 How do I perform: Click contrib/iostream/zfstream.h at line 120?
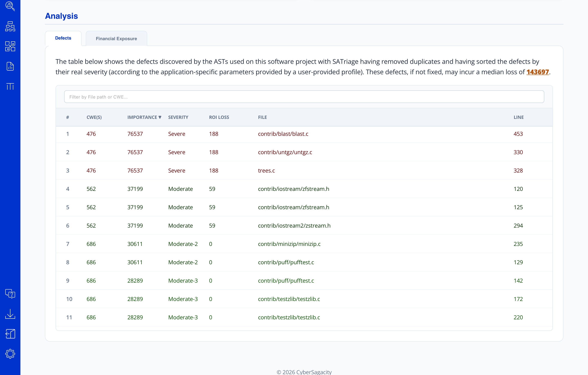point(294,189)
